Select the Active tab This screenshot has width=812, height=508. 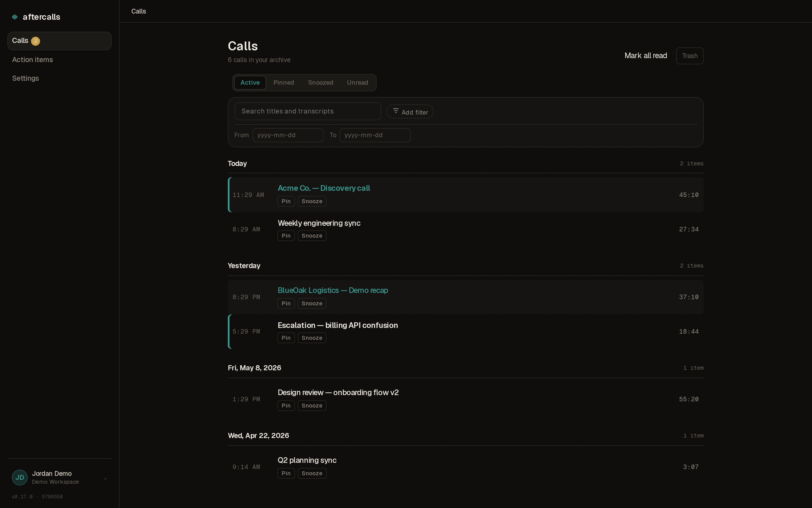pos(250,83)
